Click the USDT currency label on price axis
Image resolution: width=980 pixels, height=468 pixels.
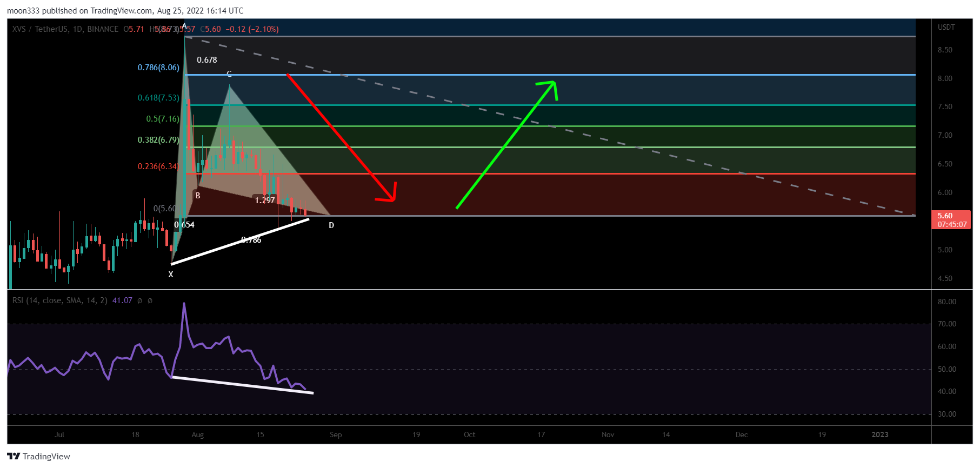point(946,27)
